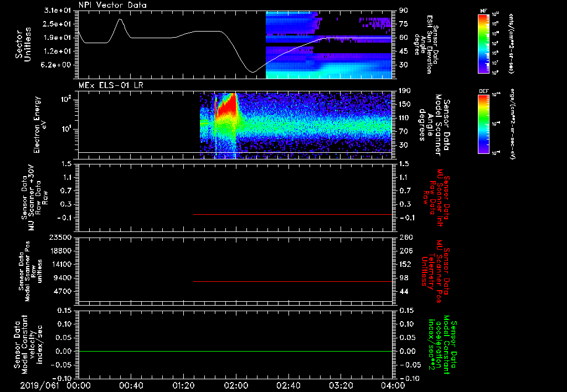Screen dimensions: 567x392
Task: Select the "NF" label above the color bar
Action: (x=483, y=11)
